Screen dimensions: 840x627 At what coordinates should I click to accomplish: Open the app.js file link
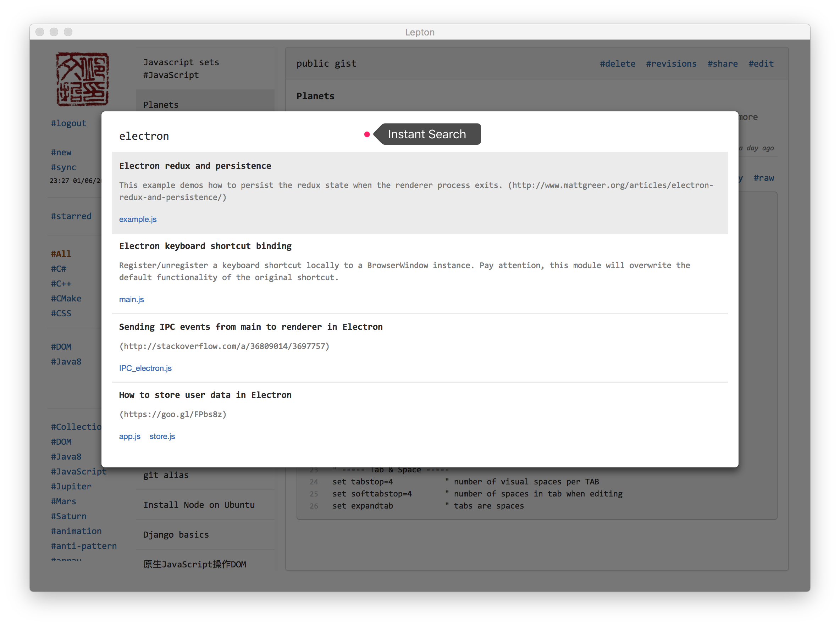[x=130, y=437]
